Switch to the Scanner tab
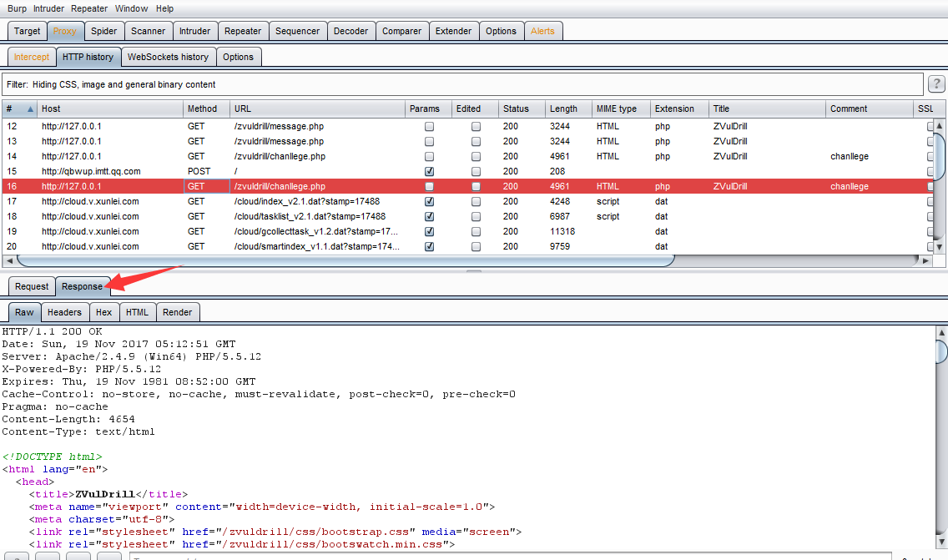948x560 pixels. pyautogui.click(x=149, y=31)
